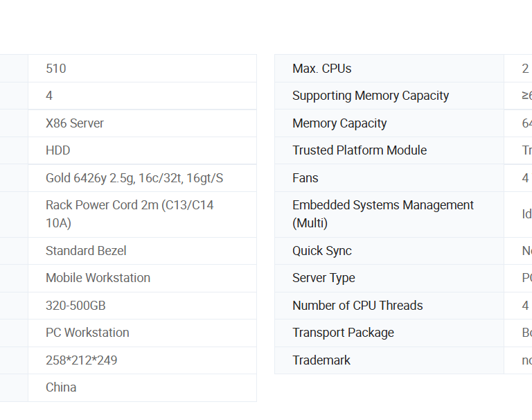This screenshot has width=532, height=420.
Task: Click the "China" cell
Action: (x=61, y=387)
